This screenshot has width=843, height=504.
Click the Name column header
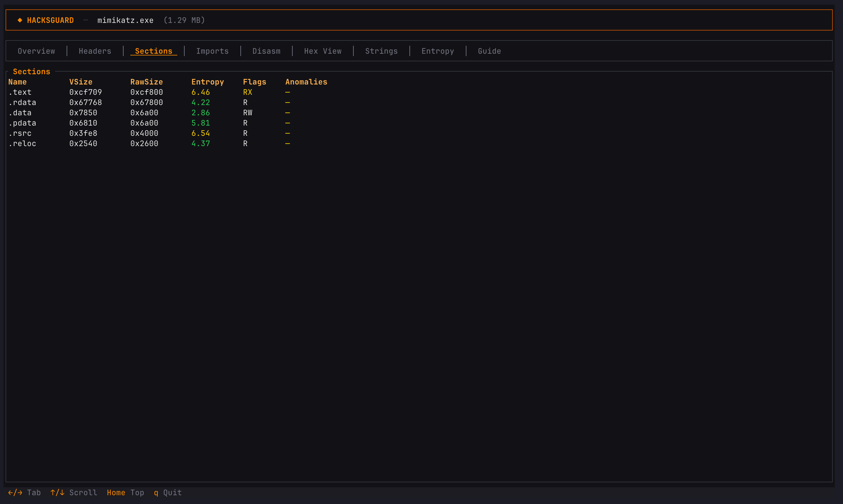tap(17, 82)
